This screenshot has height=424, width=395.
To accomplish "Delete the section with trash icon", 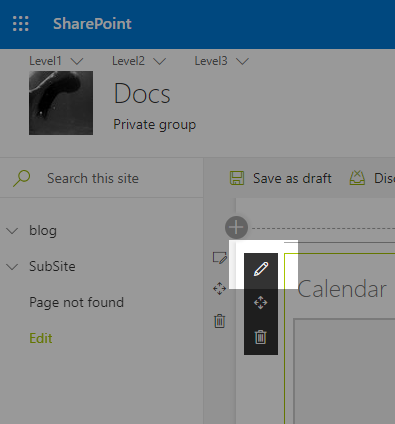I will 220,321.
